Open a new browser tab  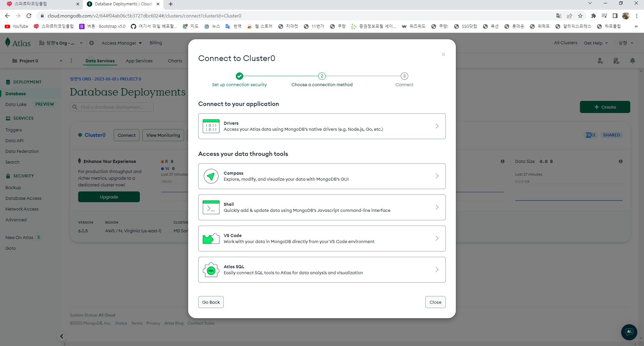coord(171,4)
